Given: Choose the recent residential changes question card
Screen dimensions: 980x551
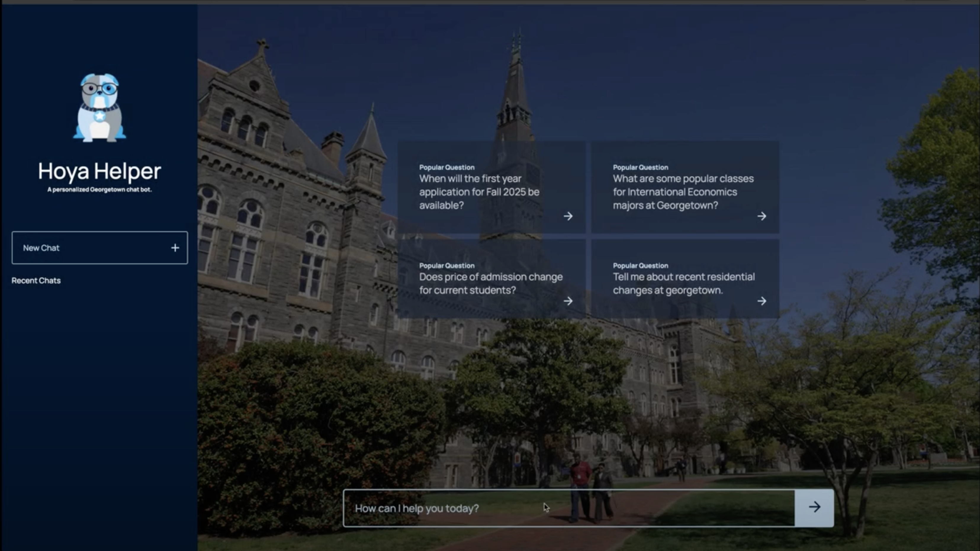Looking at the screenshot, I should pyautogui.click(x=685, y=279).
